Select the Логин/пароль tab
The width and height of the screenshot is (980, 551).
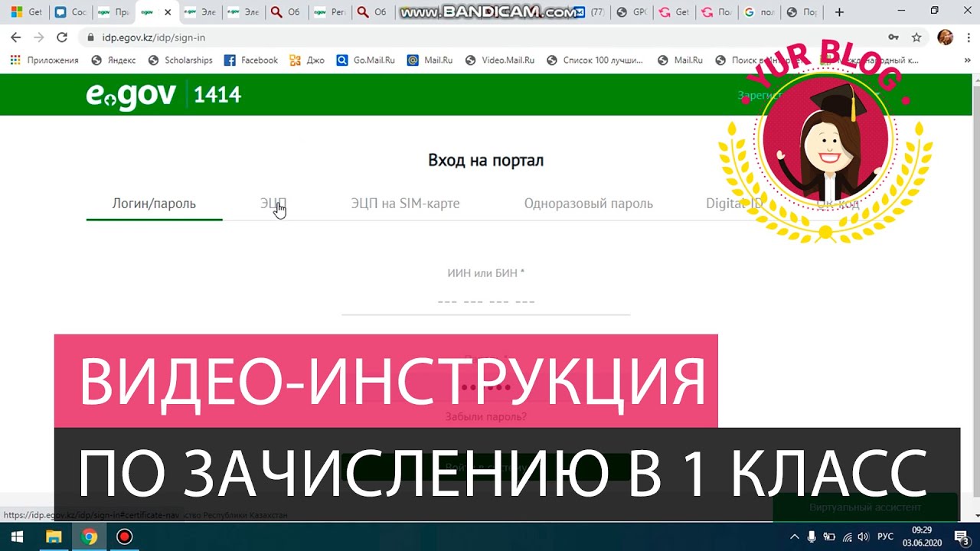[154, 204]
